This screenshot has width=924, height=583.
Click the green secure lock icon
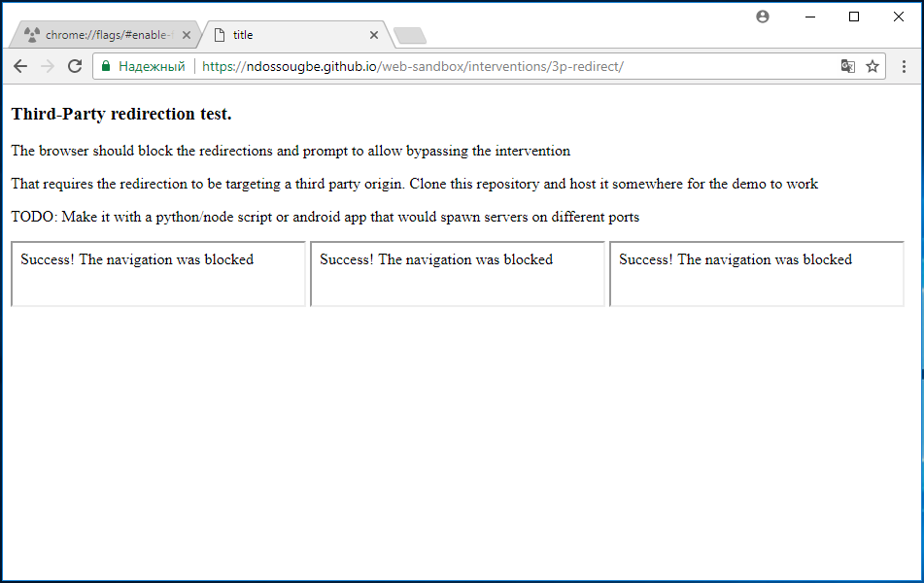(106, 66)
